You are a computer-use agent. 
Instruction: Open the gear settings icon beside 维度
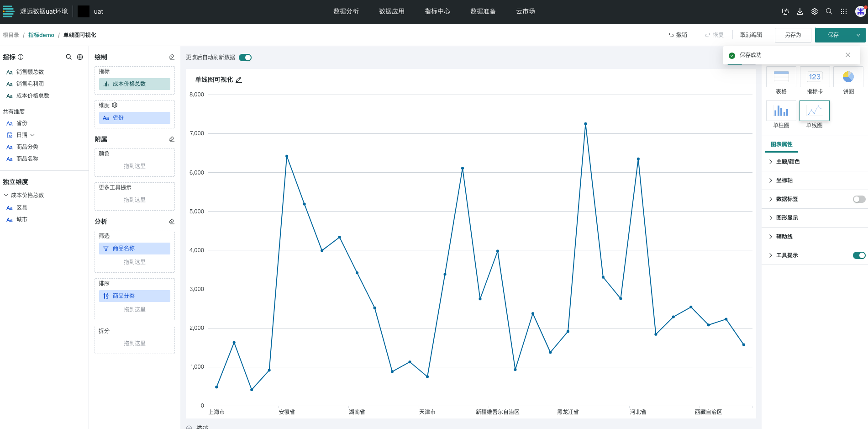tap(115, 105)
